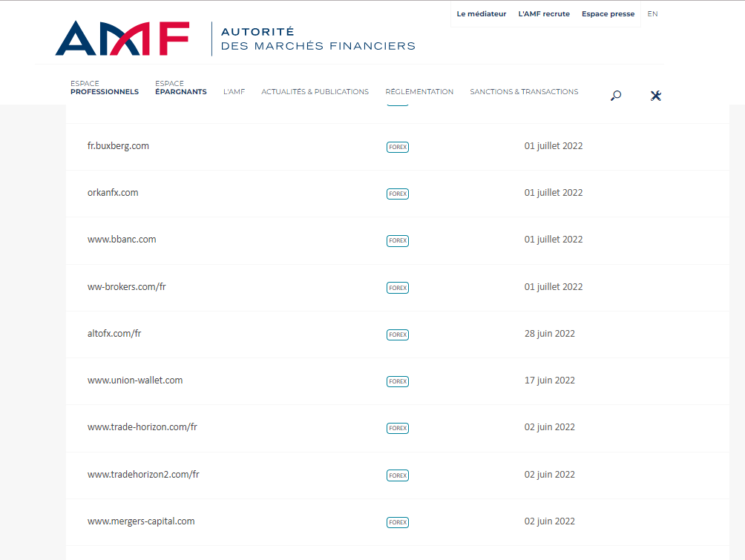Open Sanctions & Transactions menu
The height and width of the screenshot is (560, 745).
pyautogui.click(x=524, y=92)
